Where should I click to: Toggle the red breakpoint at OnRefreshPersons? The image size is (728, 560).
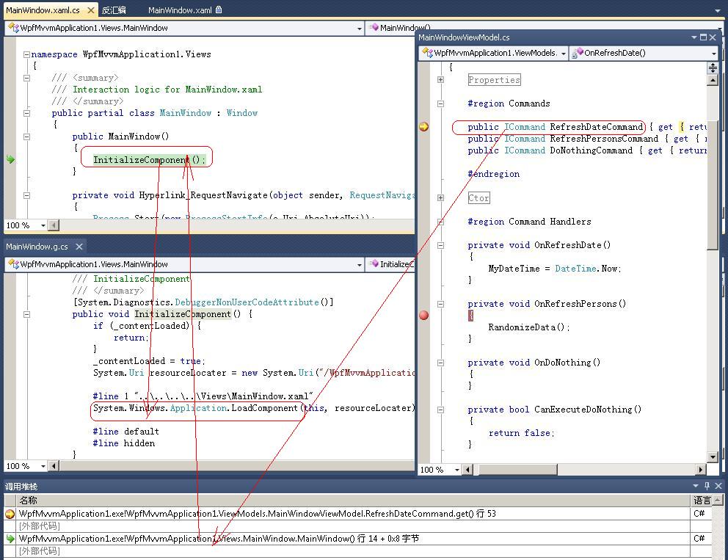pos(423,315)
